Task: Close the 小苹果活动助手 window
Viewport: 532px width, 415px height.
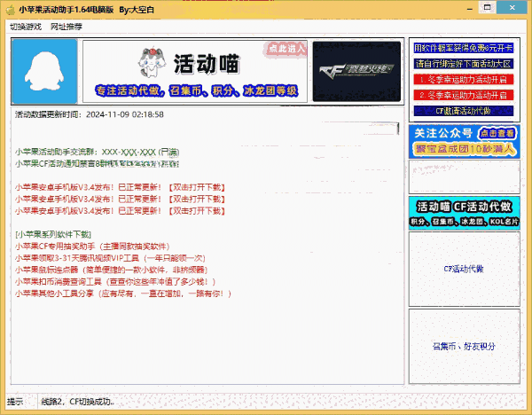Action: point(512,7)
